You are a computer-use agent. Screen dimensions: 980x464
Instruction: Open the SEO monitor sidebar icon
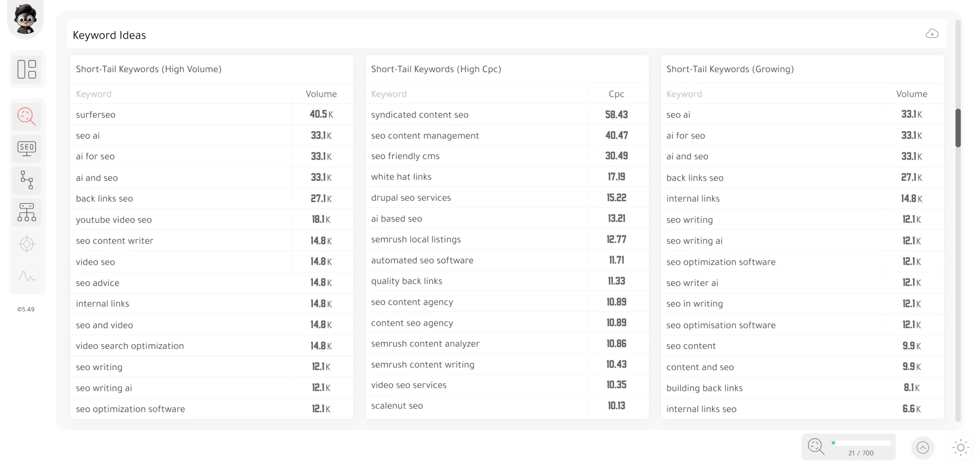point(27,149)
